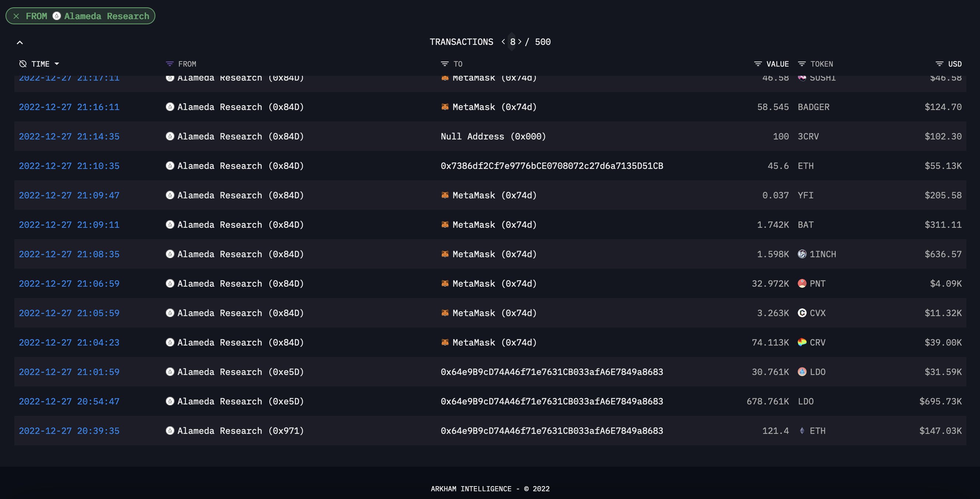This screenshot has width=980, height=499.
Task: Open transaction at 2022-12-27 21:14:35
Action: [x=69, y=136]
